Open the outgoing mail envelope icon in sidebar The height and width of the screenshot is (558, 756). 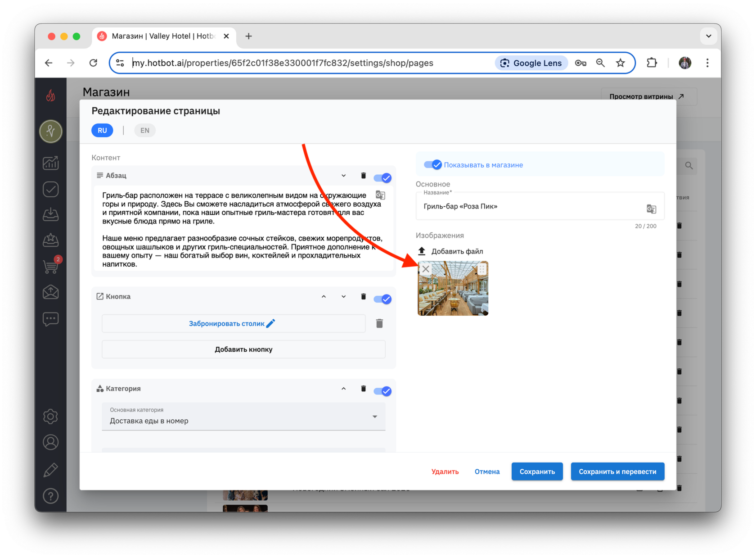51,292
